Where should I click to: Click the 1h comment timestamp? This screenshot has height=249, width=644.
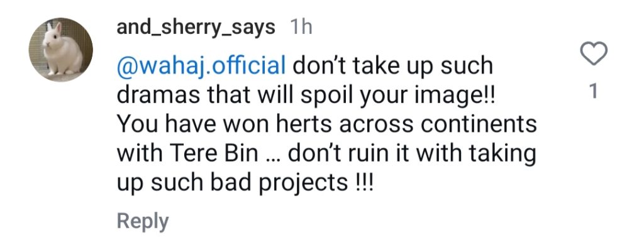tap(301, 28)
